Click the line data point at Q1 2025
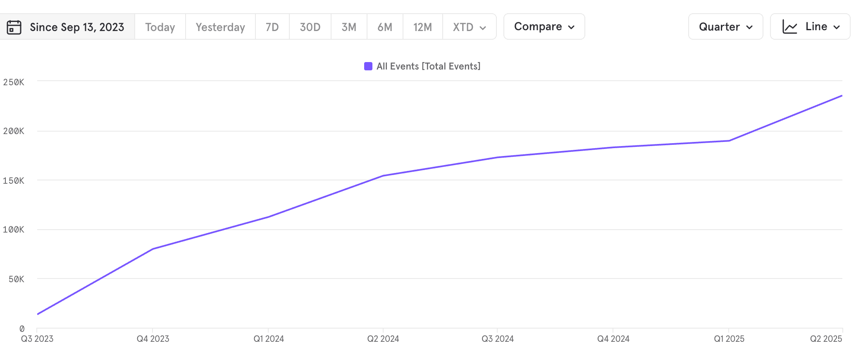The height and width of the screenshot is (360, 868). point(729,141)
